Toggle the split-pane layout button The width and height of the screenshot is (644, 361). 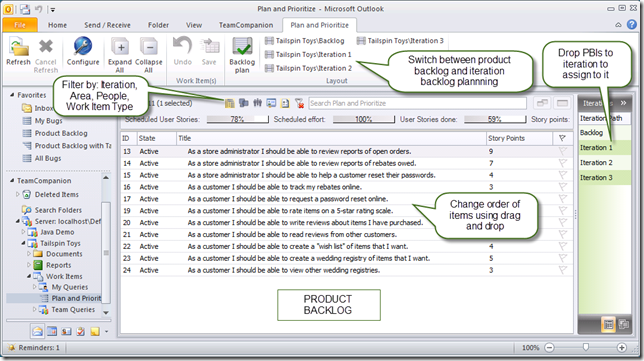[542, 103]
